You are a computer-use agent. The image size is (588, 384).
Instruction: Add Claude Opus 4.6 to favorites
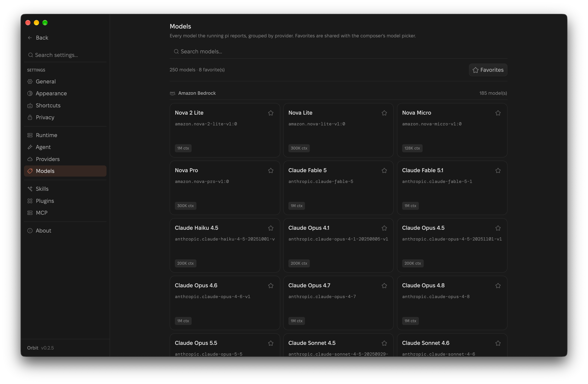pos(271,286)
